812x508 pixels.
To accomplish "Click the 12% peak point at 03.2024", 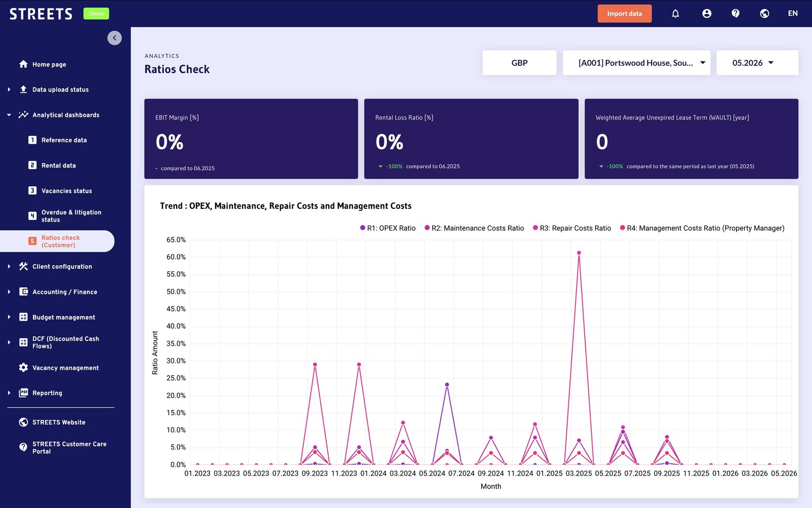I will pyautogui.click(x=403, y=423).
